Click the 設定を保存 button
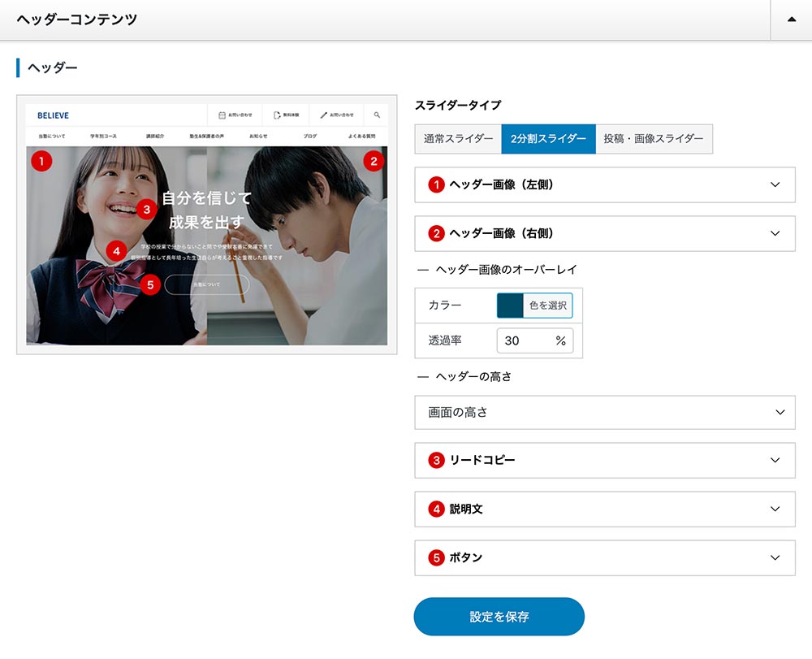 pos(499,617)
